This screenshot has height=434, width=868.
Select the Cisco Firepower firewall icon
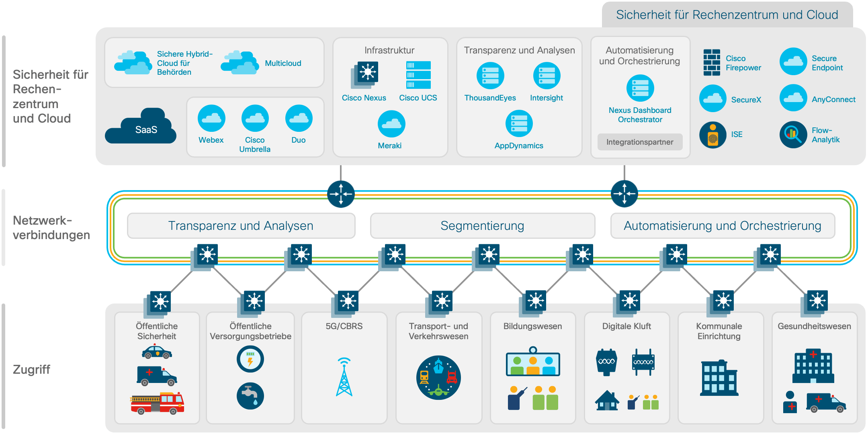click(x=712, y=62)
